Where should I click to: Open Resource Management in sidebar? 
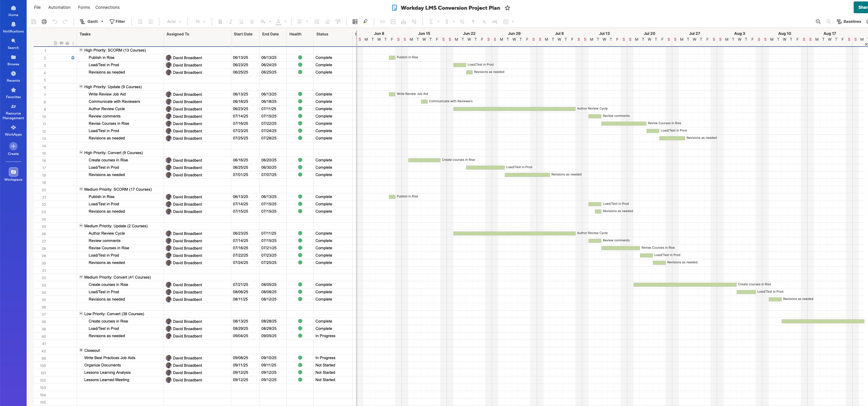click(13, 111)
